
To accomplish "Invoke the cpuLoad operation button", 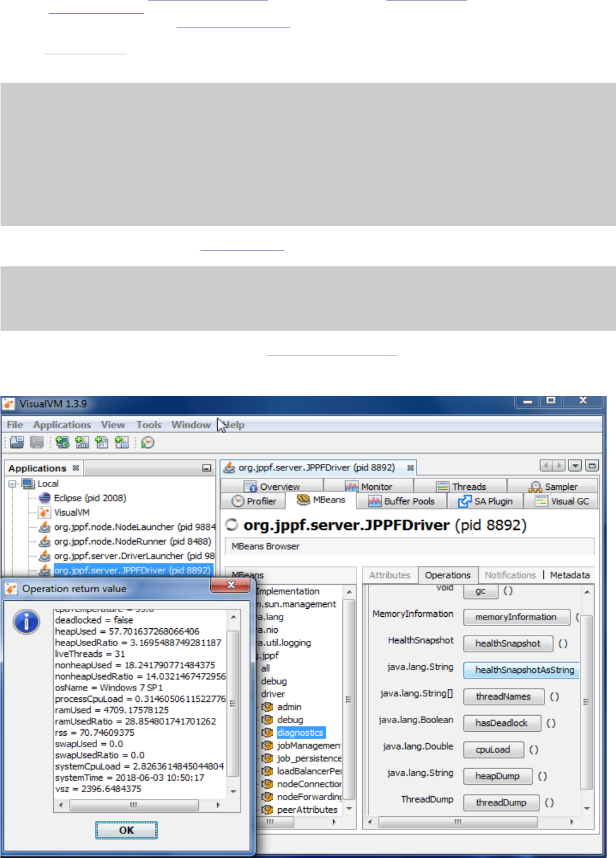I will [x=493, y=749].
